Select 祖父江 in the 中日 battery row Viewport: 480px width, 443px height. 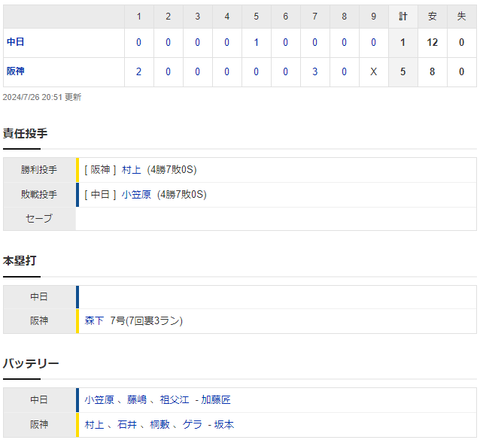click(174, 400)
